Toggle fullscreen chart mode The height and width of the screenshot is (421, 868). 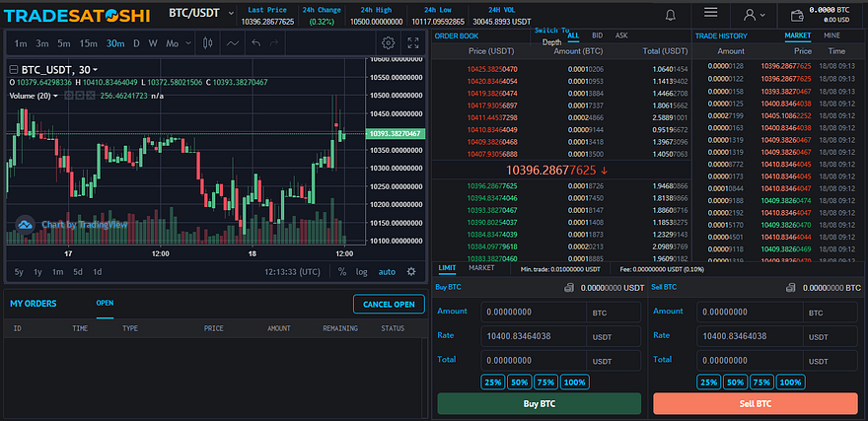click(413, 43)
